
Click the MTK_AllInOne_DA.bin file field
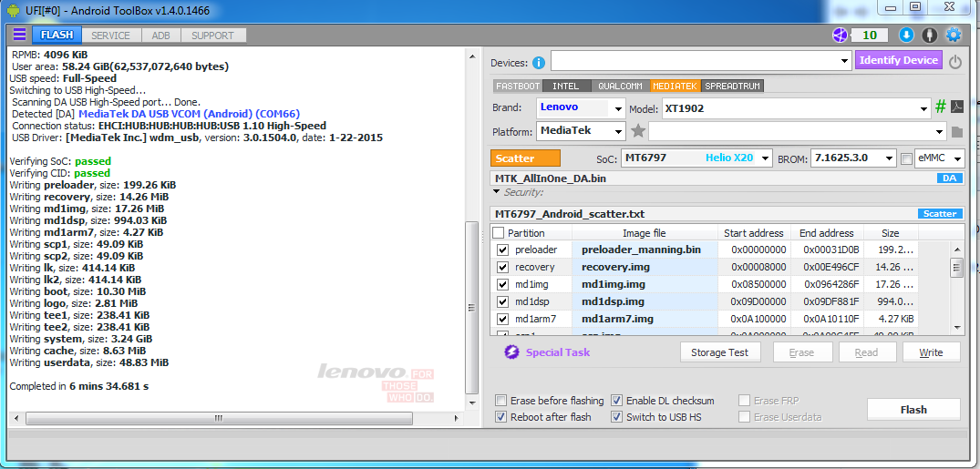coord(713,178)
